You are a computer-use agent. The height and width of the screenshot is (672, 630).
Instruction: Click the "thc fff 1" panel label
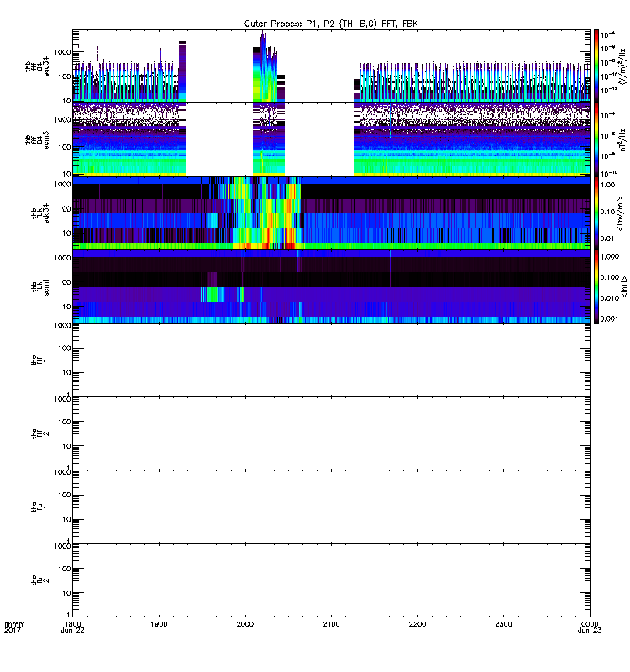[x=39, y=360]
